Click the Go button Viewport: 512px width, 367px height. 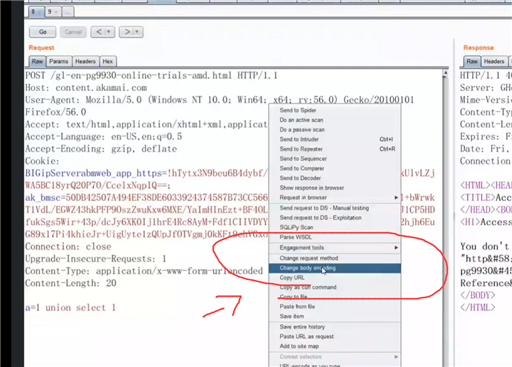pos(43,32)
